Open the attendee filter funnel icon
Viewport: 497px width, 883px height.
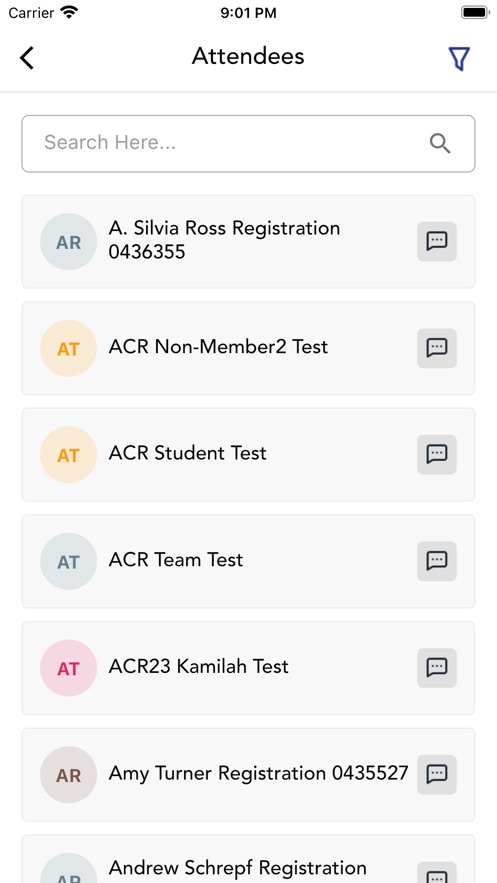click(459, 59)
